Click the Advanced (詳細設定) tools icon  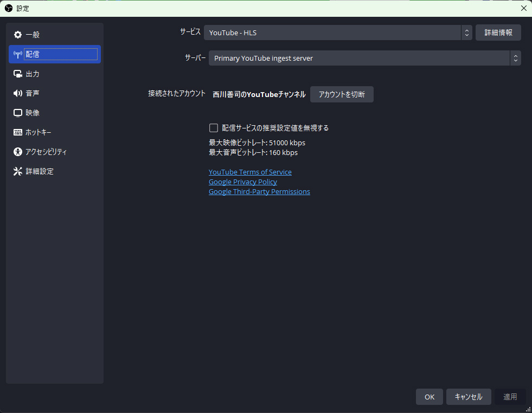[x=18, y=171]
